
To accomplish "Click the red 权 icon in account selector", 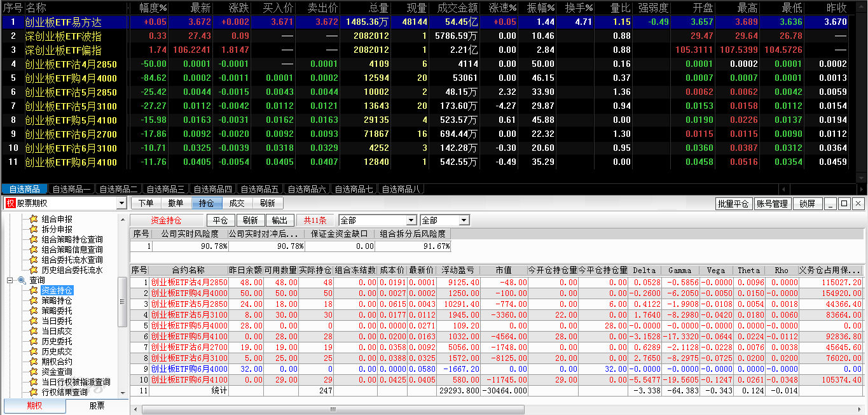I will click(10, 204).
